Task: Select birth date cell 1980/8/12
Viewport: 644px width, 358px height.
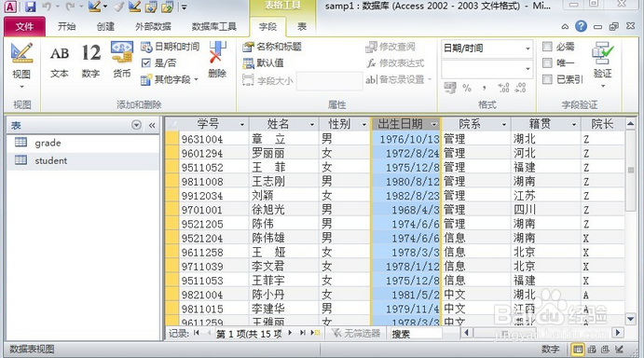Action: tap(405, 182)
